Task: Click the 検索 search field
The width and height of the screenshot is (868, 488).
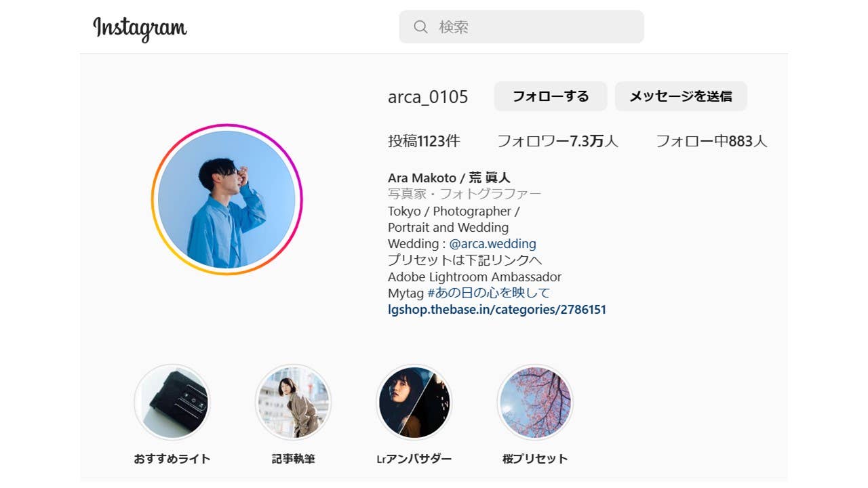Action: tap(521, 27)
